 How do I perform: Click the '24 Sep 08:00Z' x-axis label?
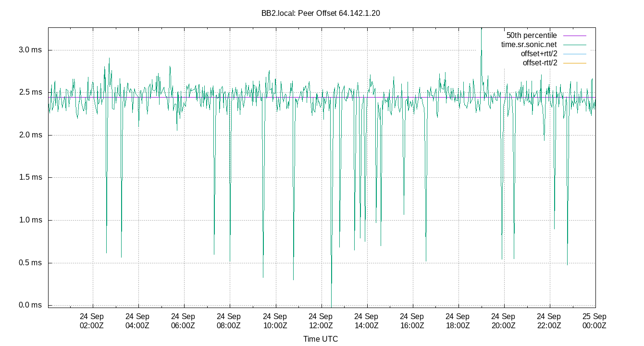(x=229, y=321)
